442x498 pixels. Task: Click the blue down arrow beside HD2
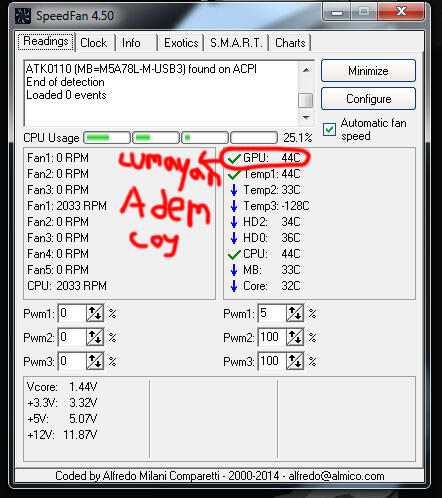coord(234,222)
